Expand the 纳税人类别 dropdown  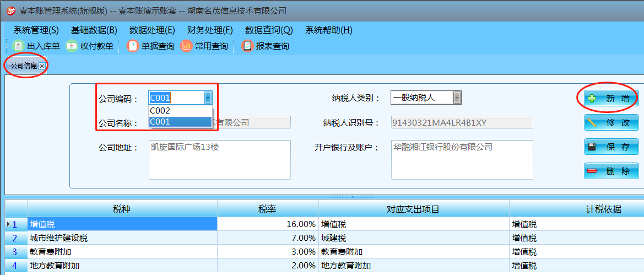coord(457,98)
